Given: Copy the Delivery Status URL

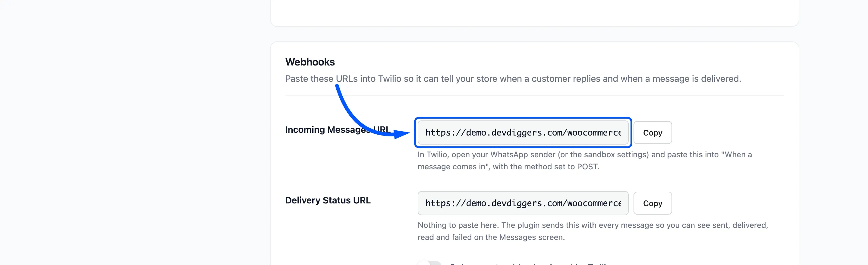Looking at the screenshot, I should coord(652,203).
